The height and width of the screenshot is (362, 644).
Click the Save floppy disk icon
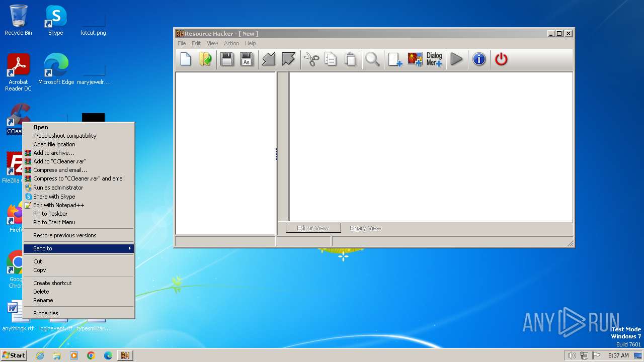point(227,59)
